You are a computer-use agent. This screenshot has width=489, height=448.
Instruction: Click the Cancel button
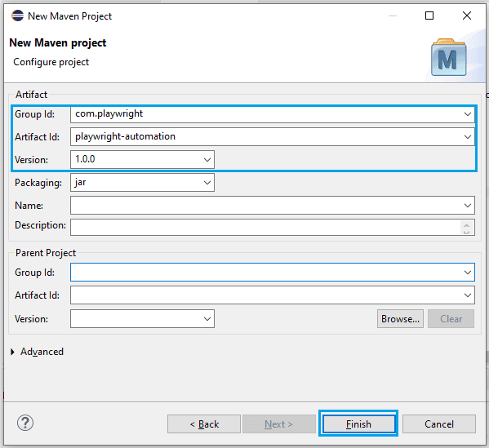tap(439, 424)
